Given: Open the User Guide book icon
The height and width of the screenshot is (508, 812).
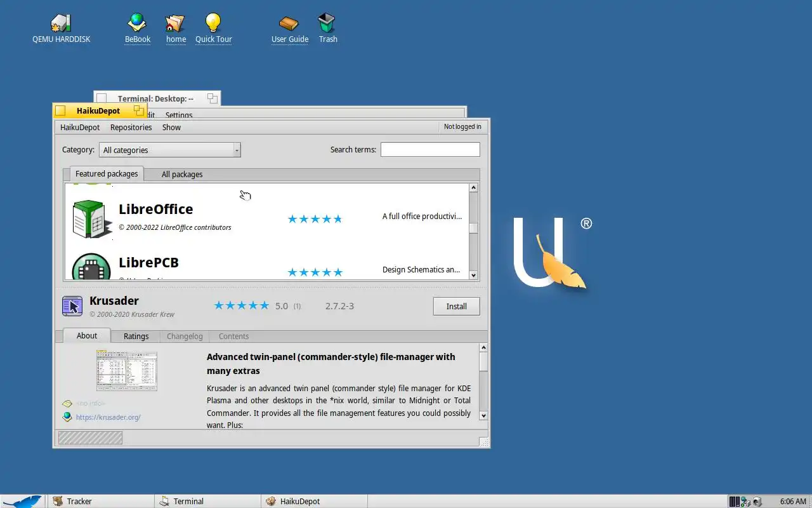Looking at the screenshot, I should [289, 23].
